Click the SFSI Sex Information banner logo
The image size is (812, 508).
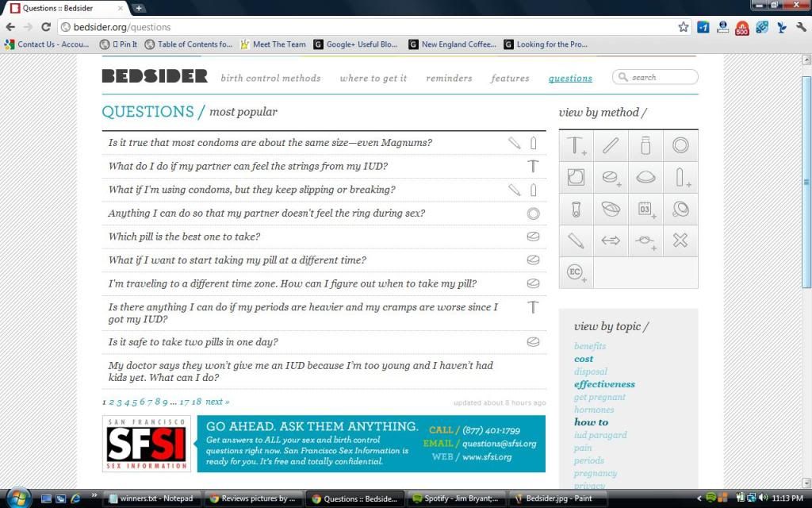pos(147,444)
